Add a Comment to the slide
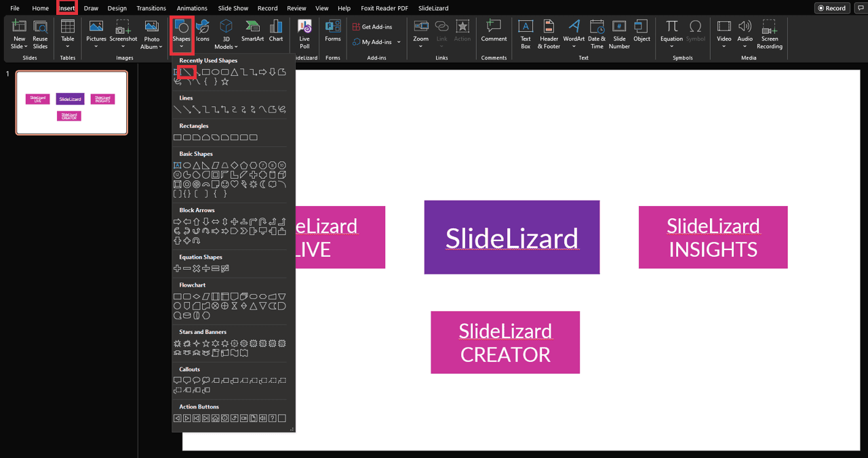This screenshot has height=458, width=868. pos(494,27)
